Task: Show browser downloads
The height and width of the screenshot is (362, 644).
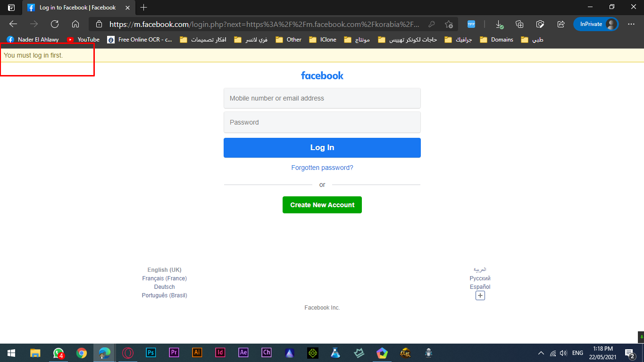Action: (x=499, y=24)
